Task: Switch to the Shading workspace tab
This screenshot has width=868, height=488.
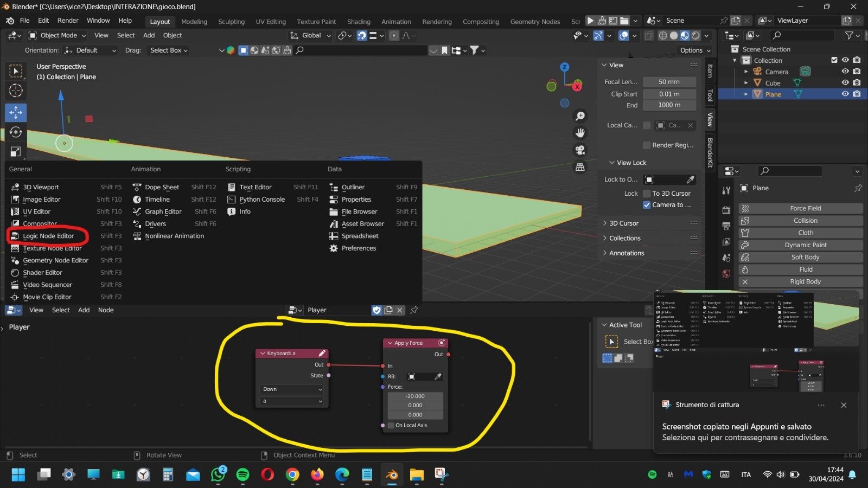Action: [x=359, y=22]
